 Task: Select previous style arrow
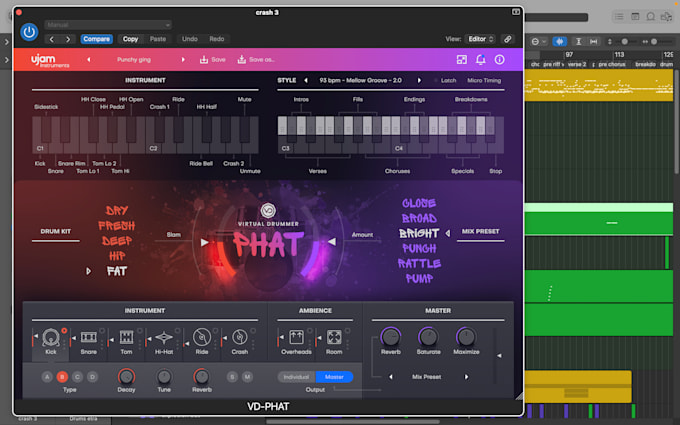click(306, 80)
